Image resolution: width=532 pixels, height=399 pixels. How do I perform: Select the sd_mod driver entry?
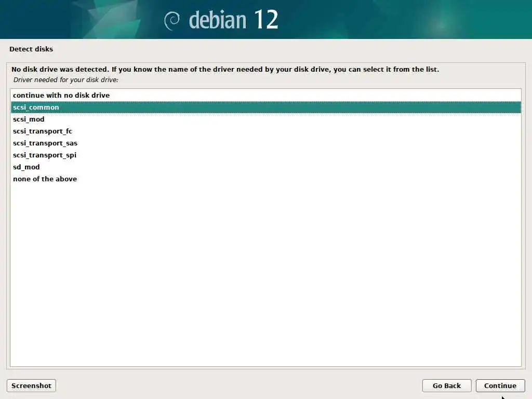pyautogui.click(x=265, y=167)
